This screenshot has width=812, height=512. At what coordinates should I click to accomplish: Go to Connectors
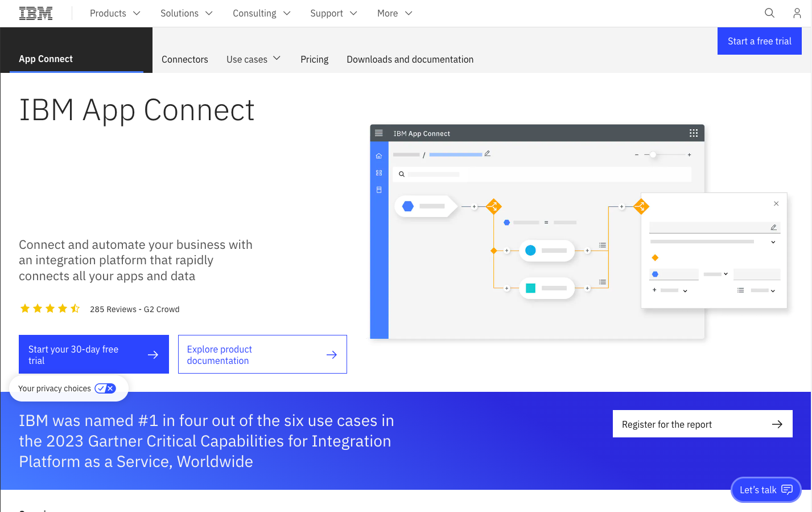click(x=185, y=59)
